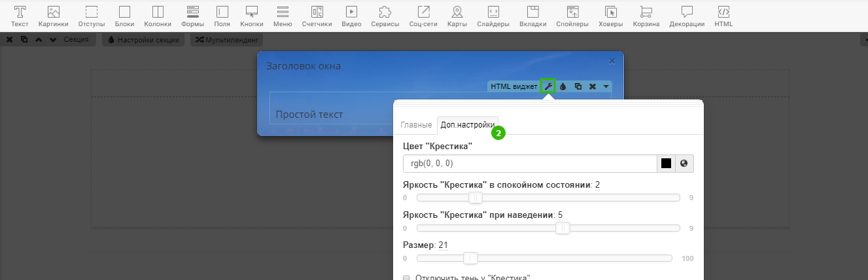
Task: Open HTML widget design drop icon
Action: point(563,86)
